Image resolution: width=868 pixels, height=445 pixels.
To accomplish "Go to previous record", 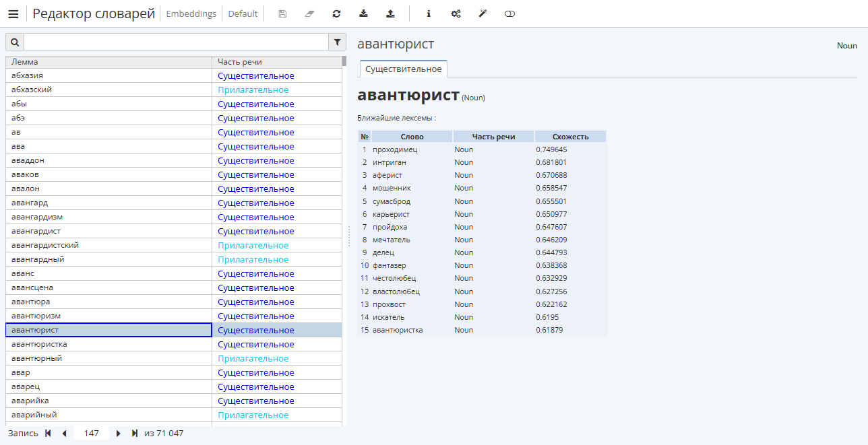I will coord(64,434).
